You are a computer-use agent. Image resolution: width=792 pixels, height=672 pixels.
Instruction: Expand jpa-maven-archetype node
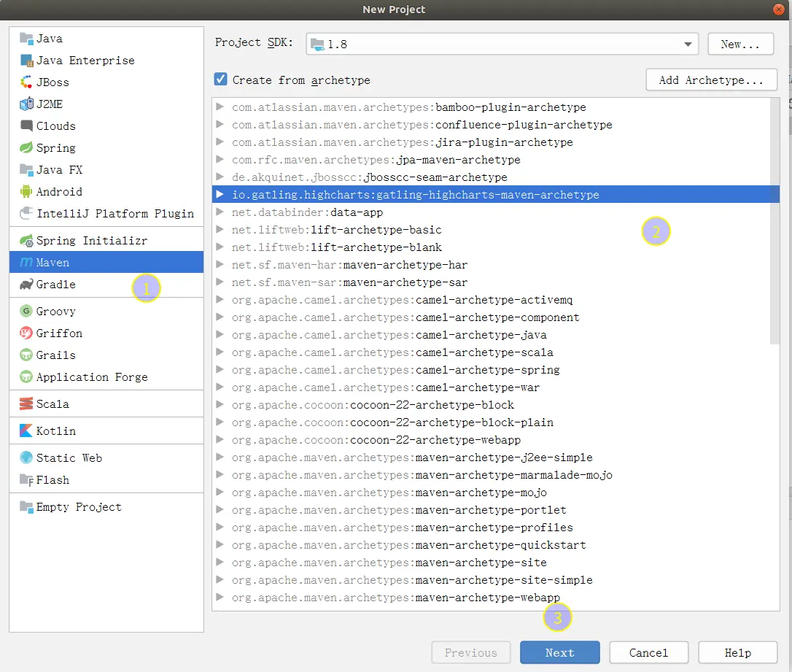coord(220,159)
